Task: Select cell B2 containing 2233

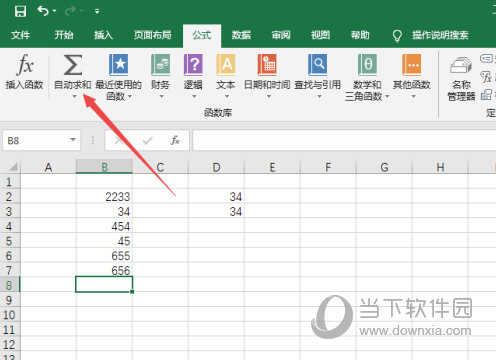Action: [104, 196]
